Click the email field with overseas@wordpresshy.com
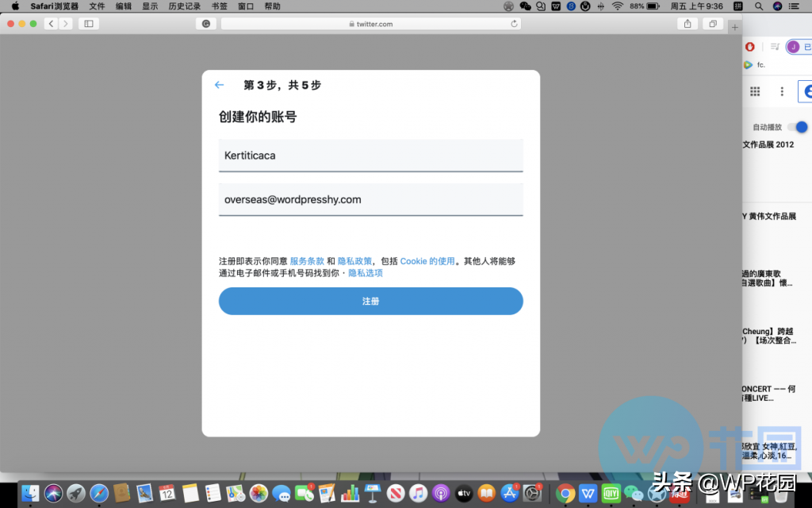Screen dimensions: 812x508 (x=371, y=199)
